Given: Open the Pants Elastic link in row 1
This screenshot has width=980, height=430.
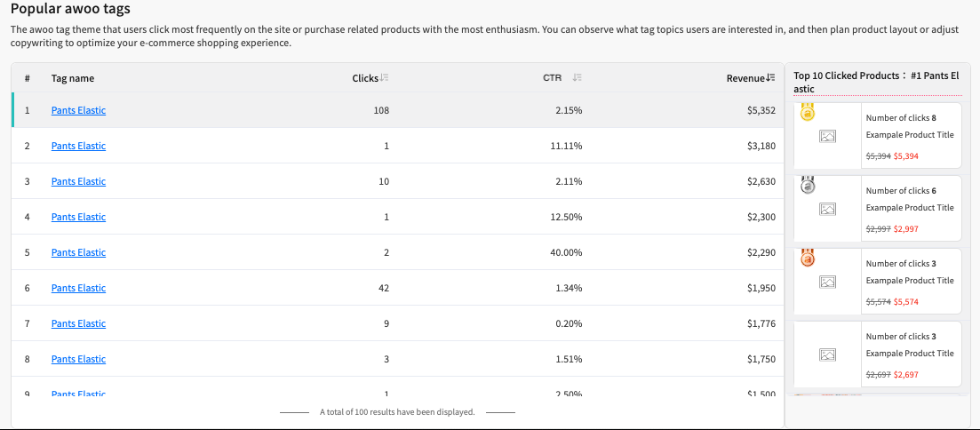Looking at the screenshot, I should 78,110.
